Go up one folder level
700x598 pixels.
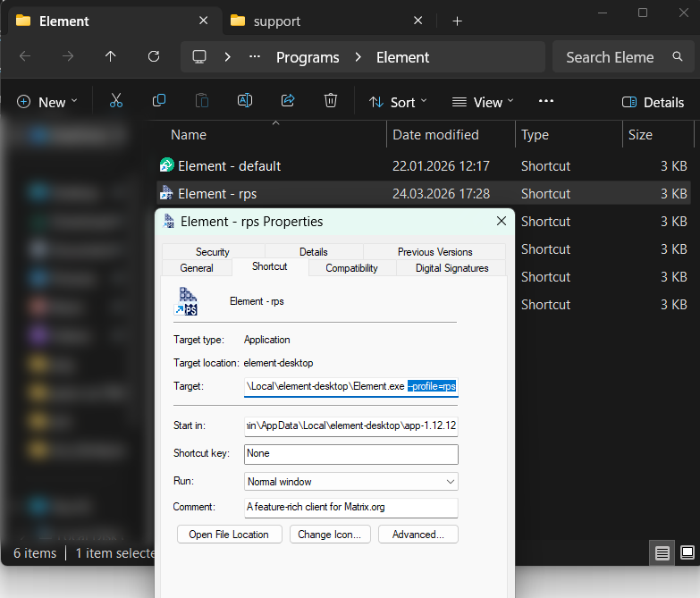pos(111,57)
